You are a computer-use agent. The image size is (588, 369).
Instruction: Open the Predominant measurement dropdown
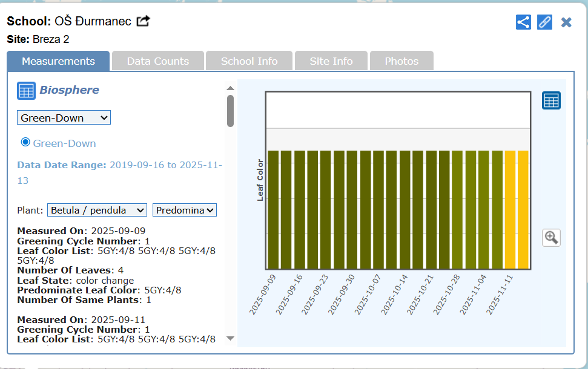click(184, 210)
